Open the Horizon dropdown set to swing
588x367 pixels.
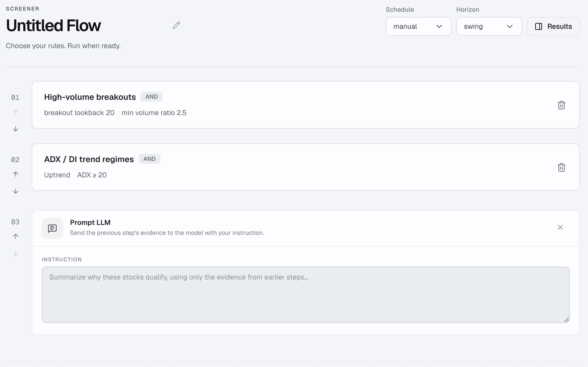(489, 26)
